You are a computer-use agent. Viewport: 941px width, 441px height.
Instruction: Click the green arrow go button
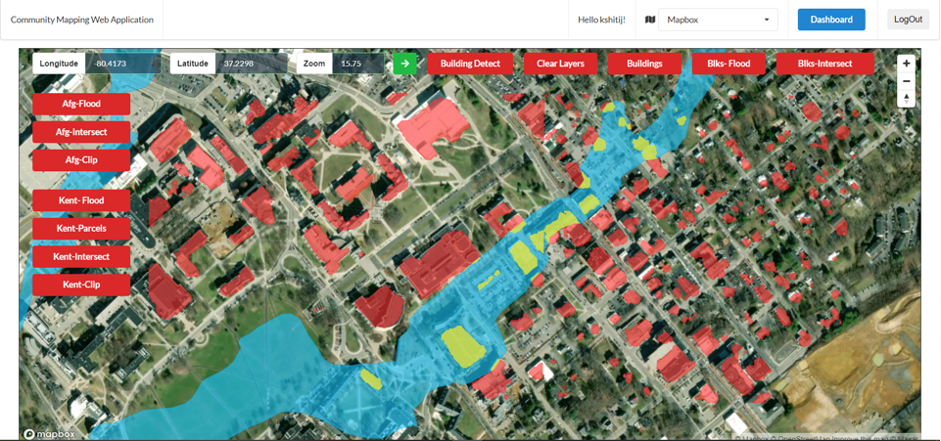tap(405, 63)
